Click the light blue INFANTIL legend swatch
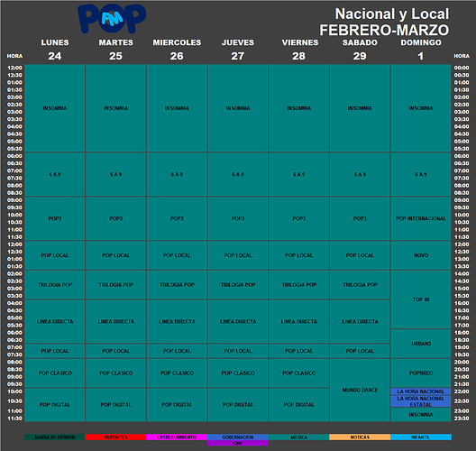 (x=421, y=437)
